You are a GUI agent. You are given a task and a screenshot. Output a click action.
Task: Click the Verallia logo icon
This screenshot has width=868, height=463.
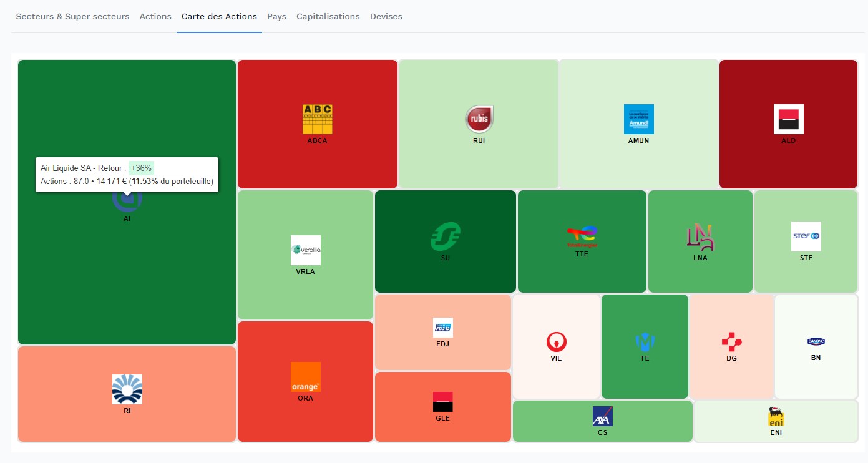click(x=306, y=250)
